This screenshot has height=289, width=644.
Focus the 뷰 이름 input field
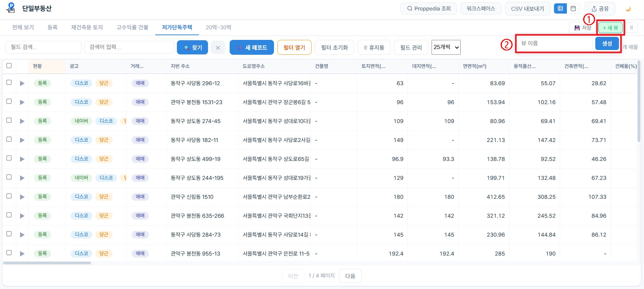pyautogui.click(x=555, y=44)
